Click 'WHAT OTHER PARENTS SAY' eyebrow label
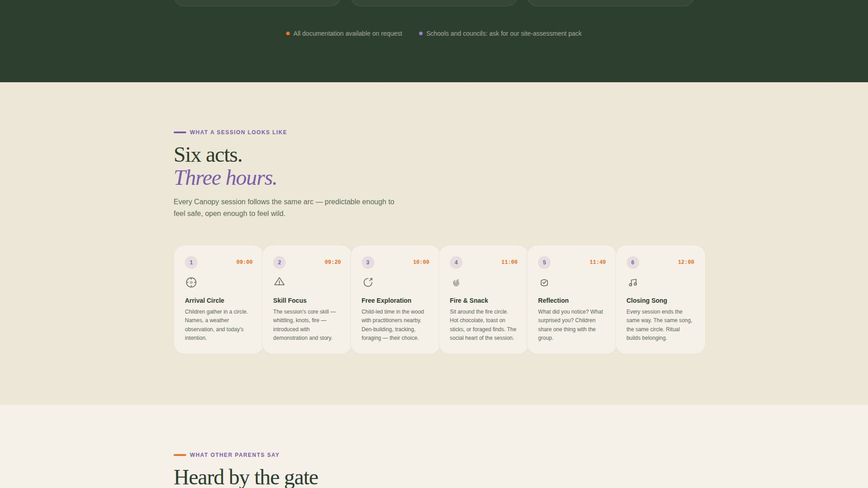This screenshot has height=488, width=868. coord(235,455)
